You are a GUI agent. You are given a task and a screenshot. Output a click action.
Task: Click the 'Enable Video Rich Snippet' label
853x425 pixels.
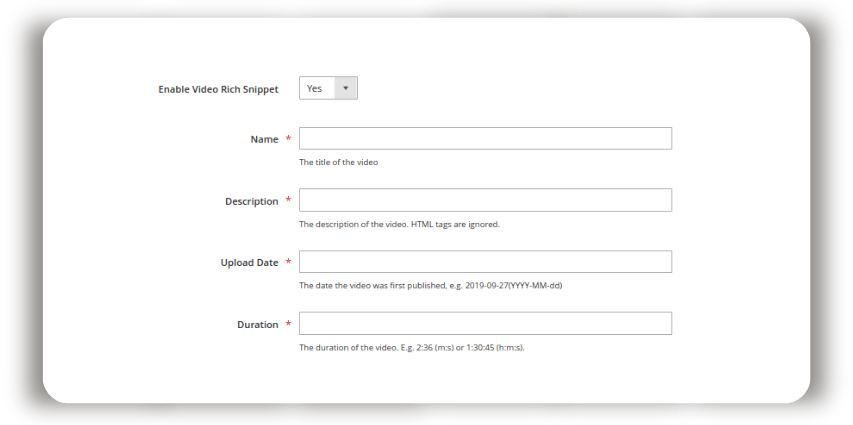(218, 89)
